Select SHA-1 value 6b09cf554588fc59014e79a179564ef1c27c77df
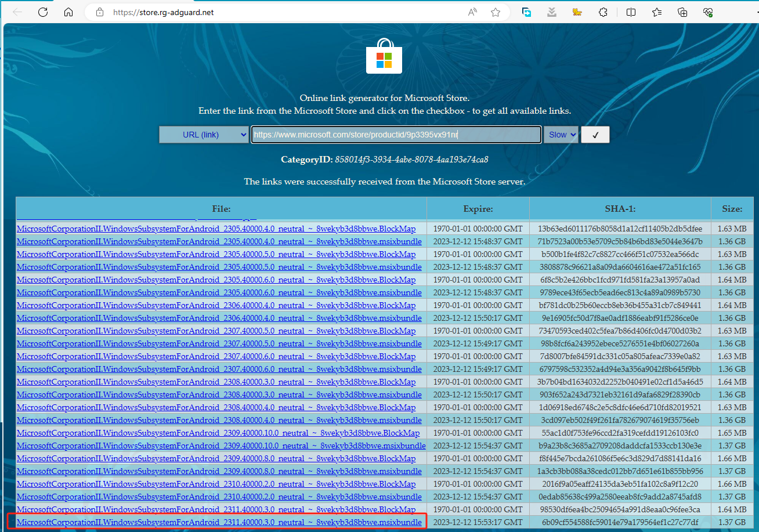 (x=620, y=522)
